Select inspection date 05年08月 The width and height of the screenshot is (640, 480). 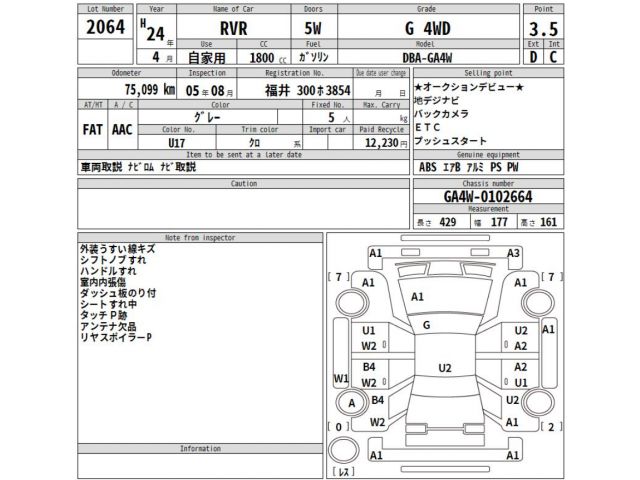click(209, 91)
